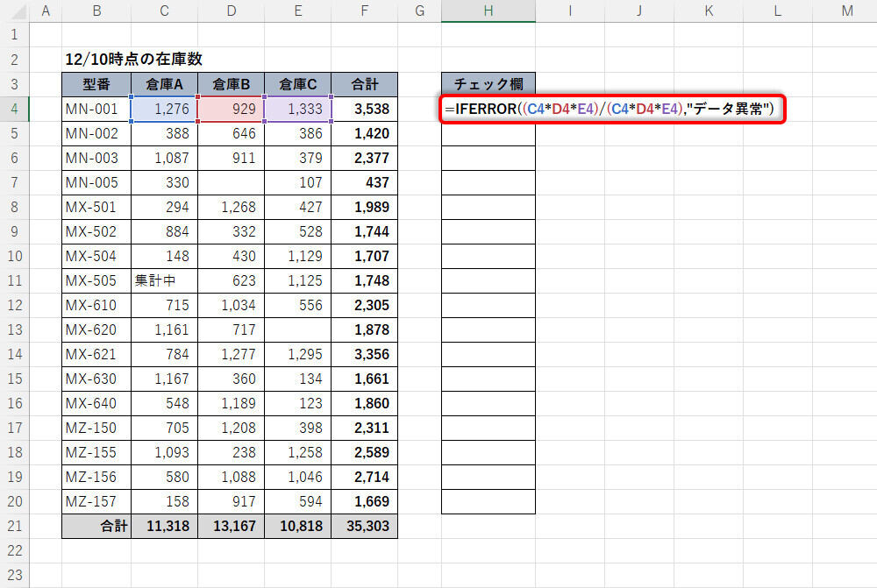Select cell with value 884
Screen dimensions: 877x588
[x=165, y=232]
